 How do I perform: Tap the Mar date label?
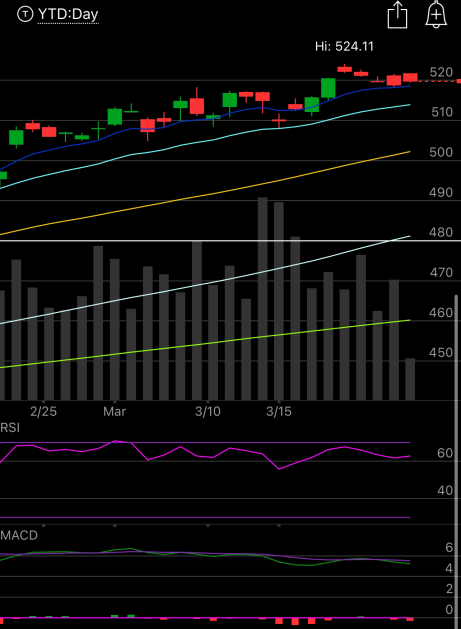(x=114, y=412)
